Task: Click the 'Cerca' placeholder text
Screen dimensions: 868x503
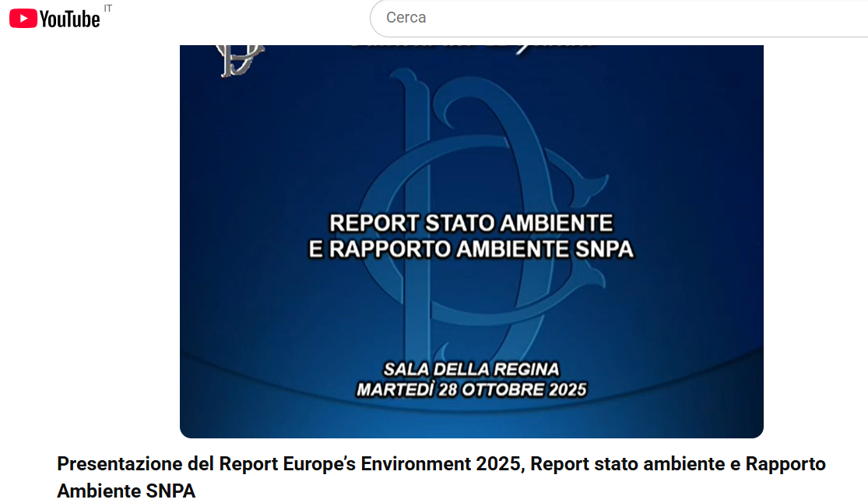Action: [406, 18]
